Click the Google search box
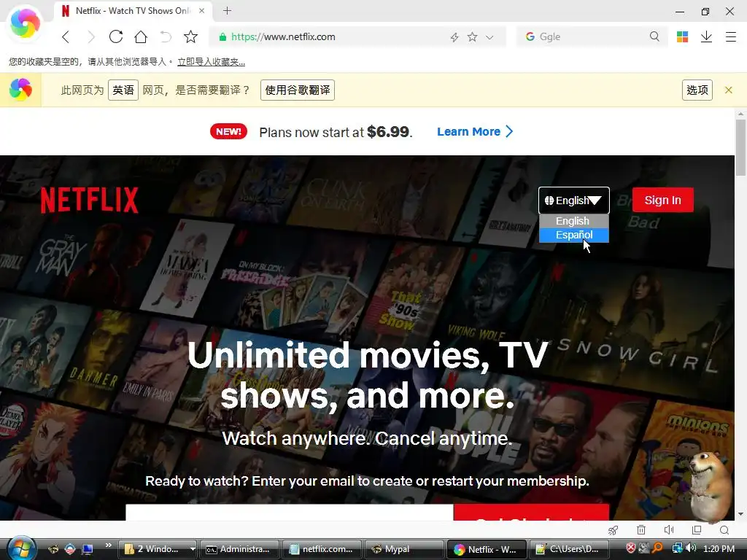The height and width of the screenshot is (560, 747). point(591,36)
